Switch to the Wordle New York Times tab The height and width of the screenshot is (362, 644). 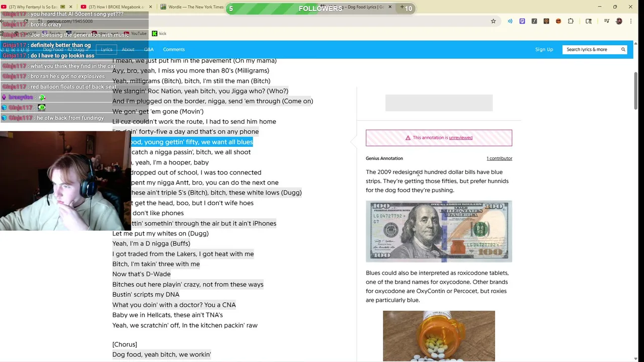[x=193, y=7]
